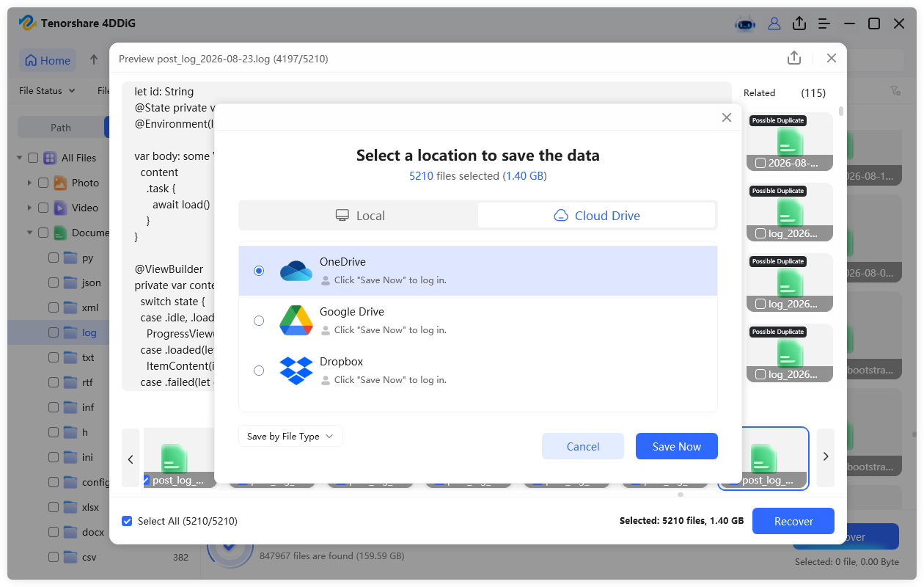The image size is (924, 587).
Task: Open the Home tab
Action: (x=48, y=60)
